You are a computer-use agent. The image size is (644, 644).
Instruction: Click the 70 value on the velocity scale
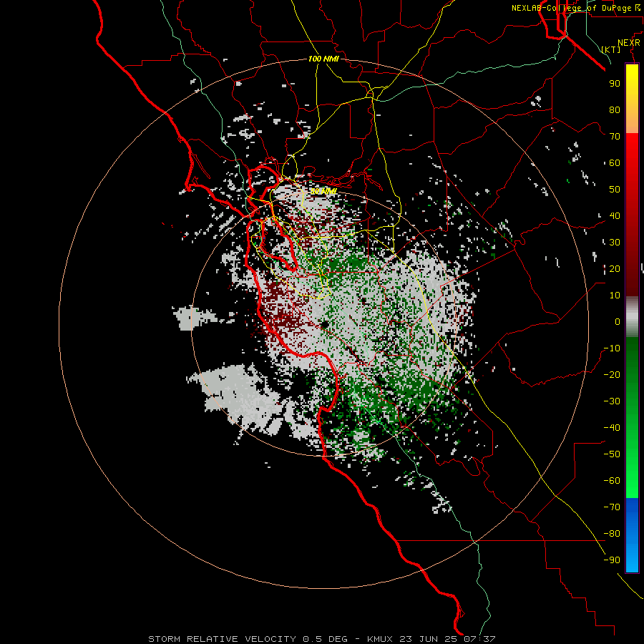click(x=615, y=137)
